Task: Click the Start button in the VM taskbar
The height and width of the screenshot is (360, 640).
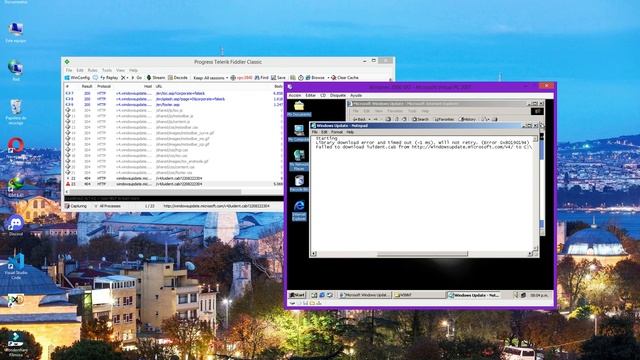Action: tap(297, 295)
